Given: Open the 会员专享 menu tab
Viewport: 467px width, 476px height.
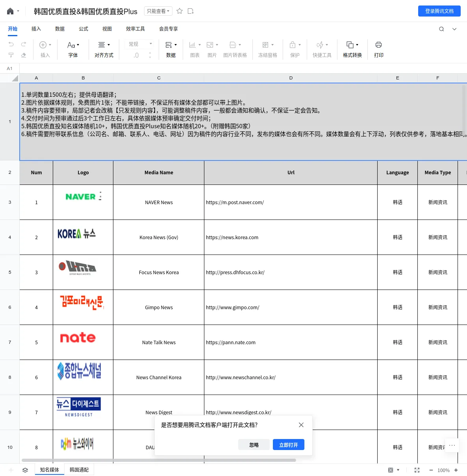Looking at the screenshot, I should pos(169,29).
